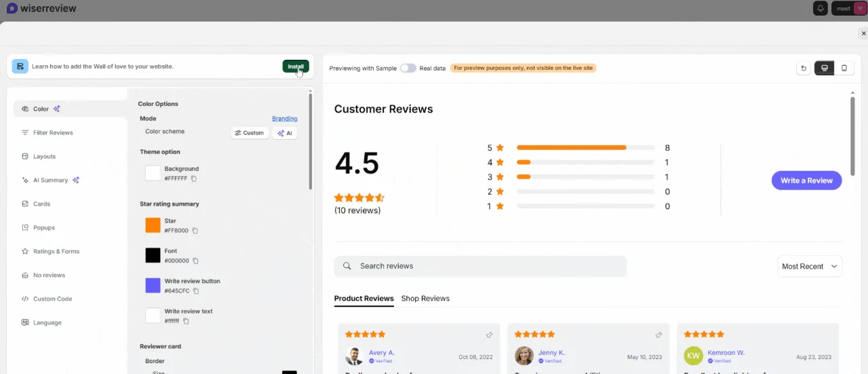The width and height of the screenshot is (868, 374).
Task: Open the meet account avatar menu
Action: click(859, 8)
